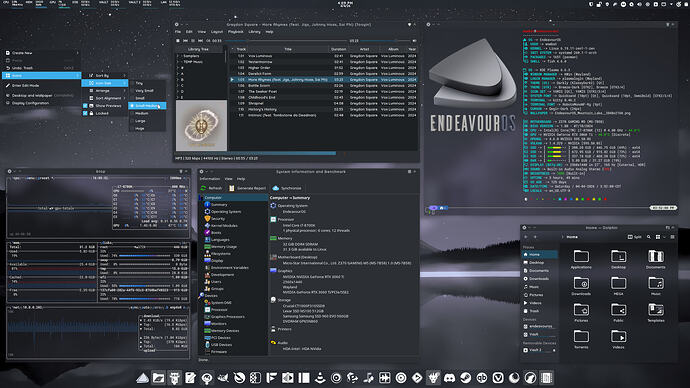Click Synchronize in System Information toolbar

(x=287, y=188)
